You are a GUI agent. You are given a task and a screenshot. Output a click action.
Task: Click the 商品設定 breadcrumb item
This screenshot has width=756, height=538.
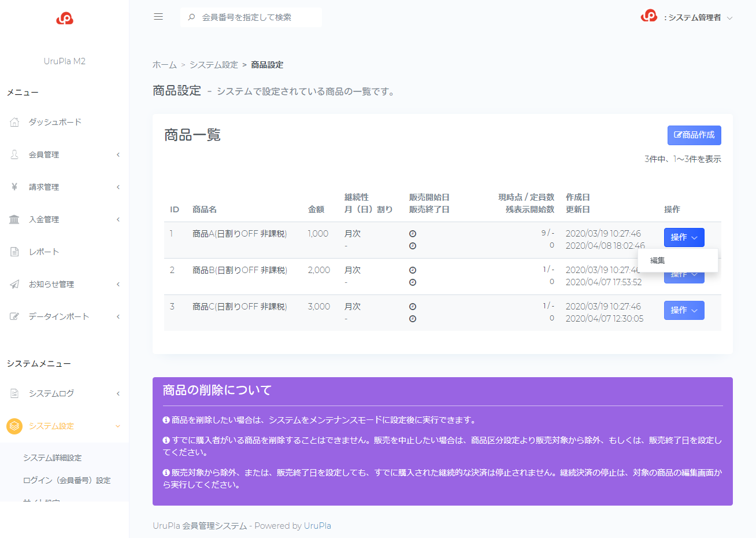pos(267,65)
